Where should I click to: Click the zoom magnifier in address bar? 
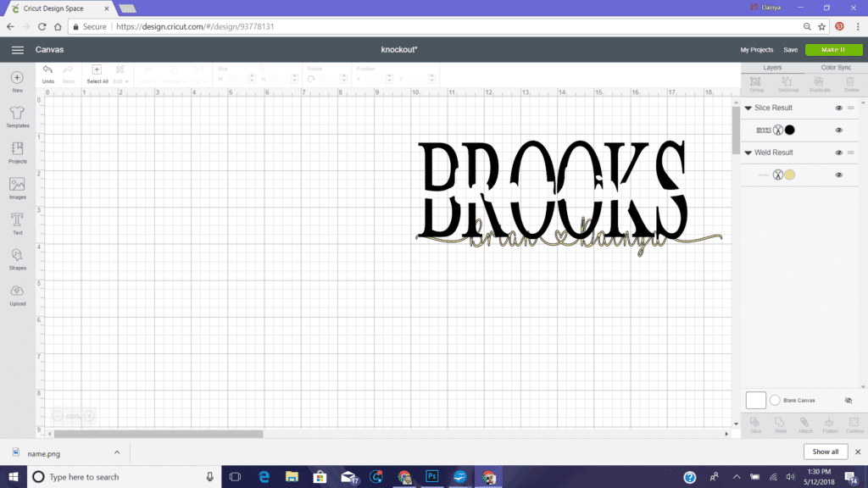coord(807,26)
